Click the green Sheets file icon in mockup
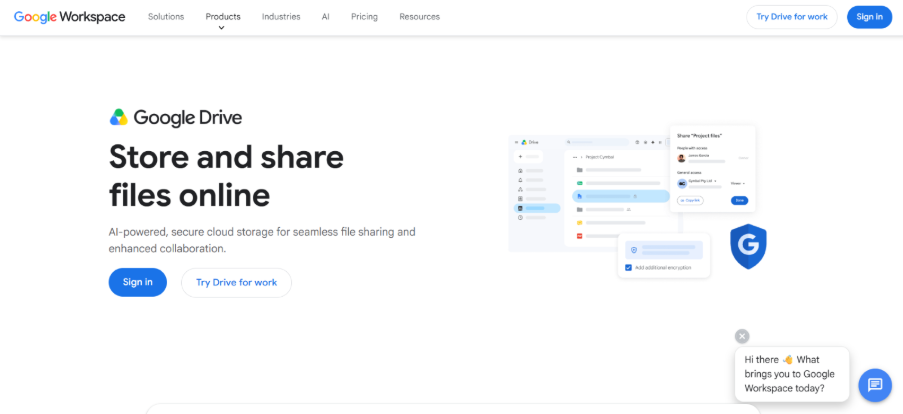 [580, 183]
